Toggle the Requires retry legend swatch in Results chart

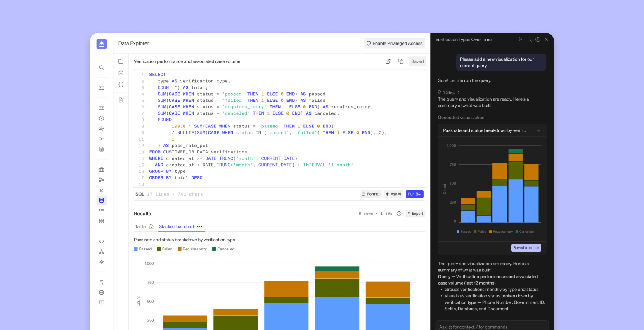(180, 249)
